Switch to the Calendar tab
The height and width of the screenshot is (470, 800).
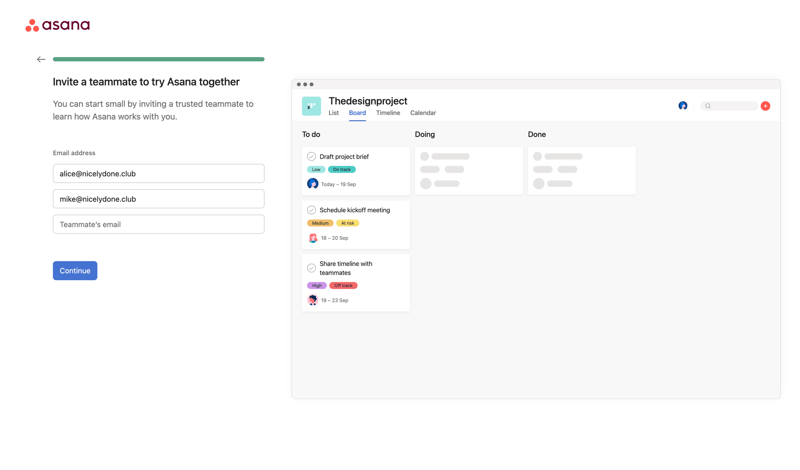(x=423, y=113)
